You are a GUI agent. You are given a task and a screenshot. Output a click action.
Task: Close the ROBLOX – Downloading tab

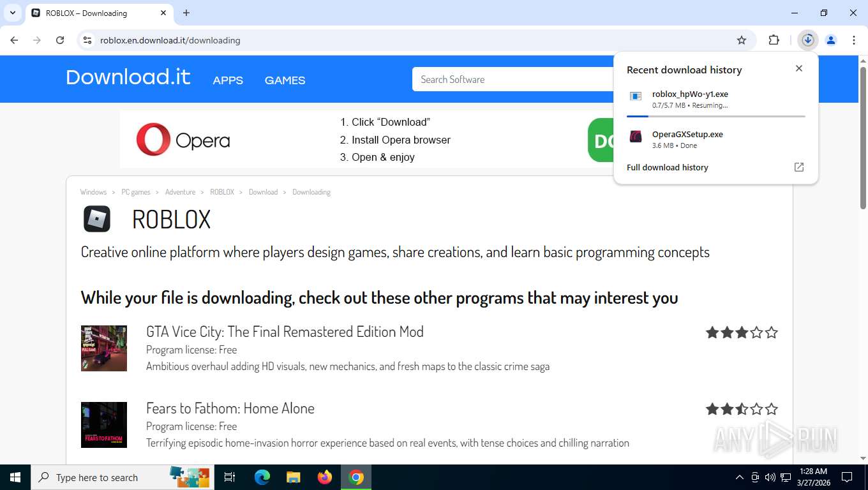click(163, 13)
